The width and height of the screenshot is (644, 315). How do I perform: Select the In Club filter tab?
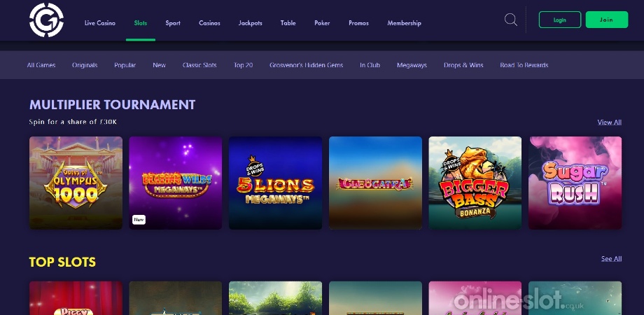[x=370, y=65]
